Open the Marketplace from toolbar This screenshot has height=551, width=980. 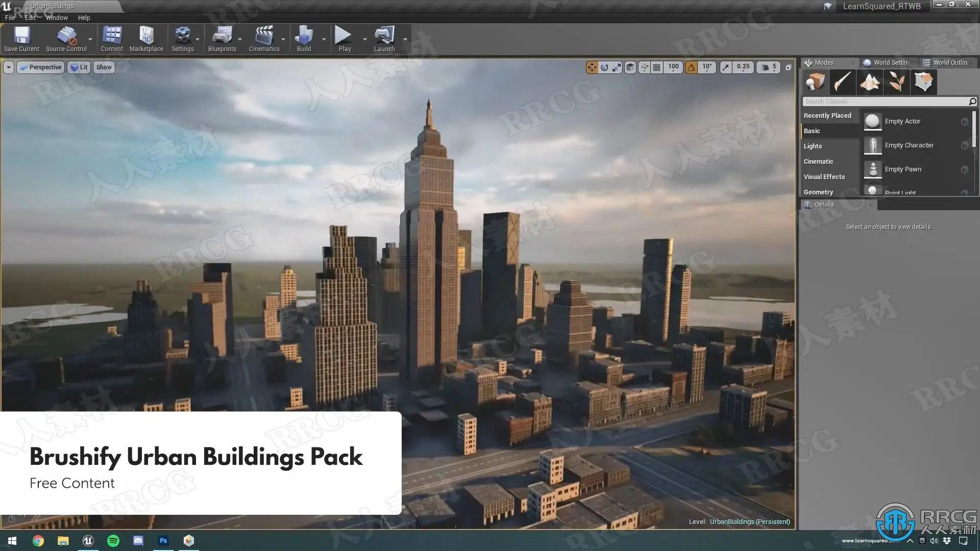pos(146,39)
